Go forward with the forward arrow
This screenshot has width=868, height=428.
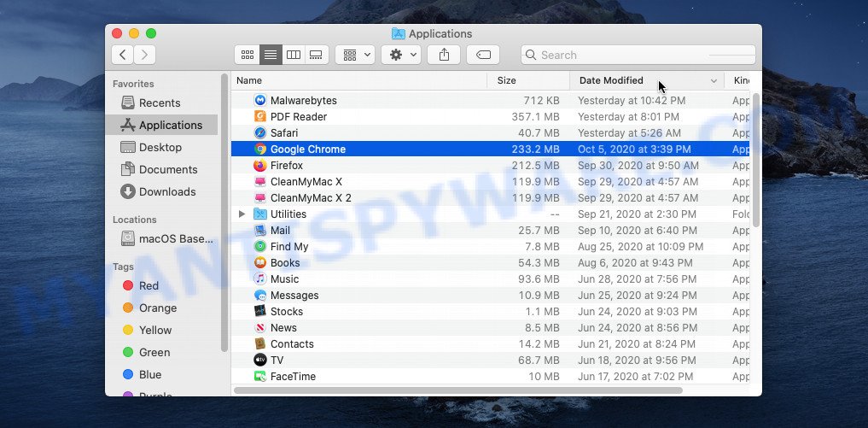[x=144, y=55]
